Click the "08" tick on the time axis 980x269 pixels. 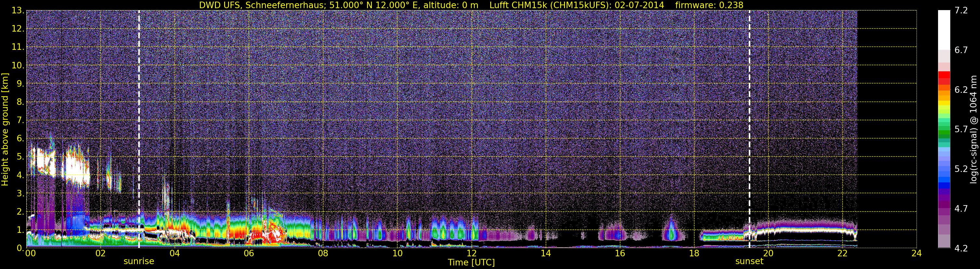pos(323,253)
